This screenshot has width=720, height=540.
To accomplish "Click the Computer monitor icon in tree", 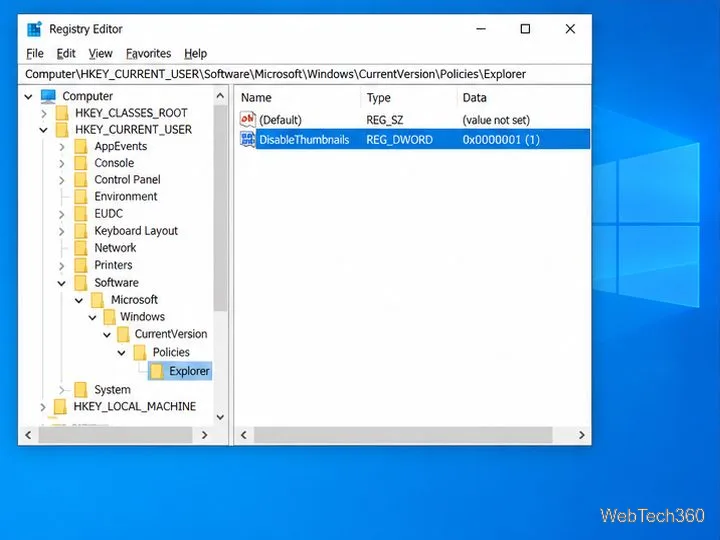I will tap(48, 96).
